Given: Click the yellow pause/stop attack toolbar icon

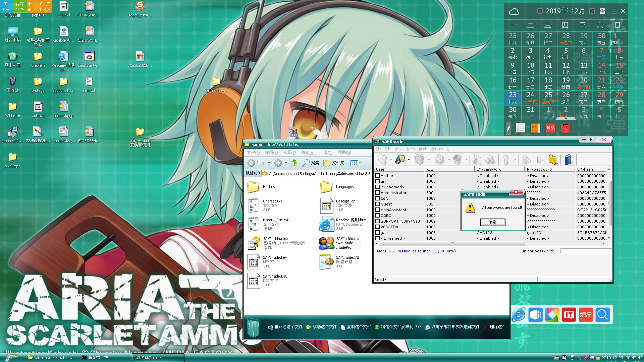Looking at the screenshot, I should [x=552, y=160].
